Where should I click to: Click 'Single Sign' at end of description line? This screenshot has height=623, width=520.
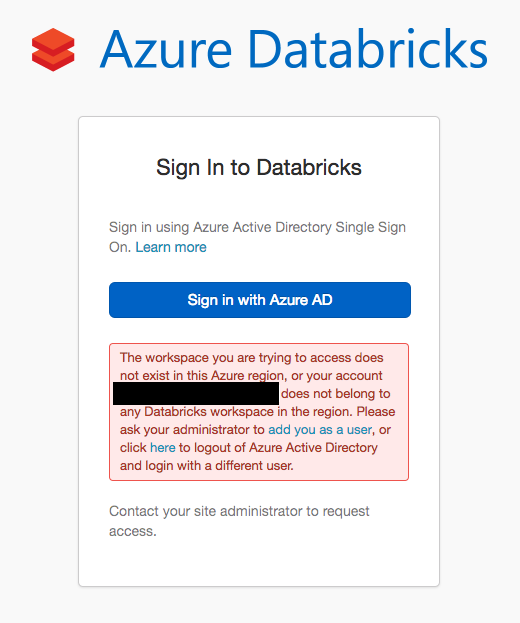pyautogui.click(x=371, y=227)
